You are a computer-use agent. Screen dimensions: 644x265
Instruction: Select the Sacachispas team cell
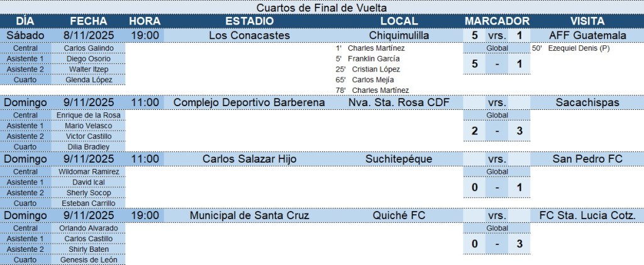(x=587, y=102)
